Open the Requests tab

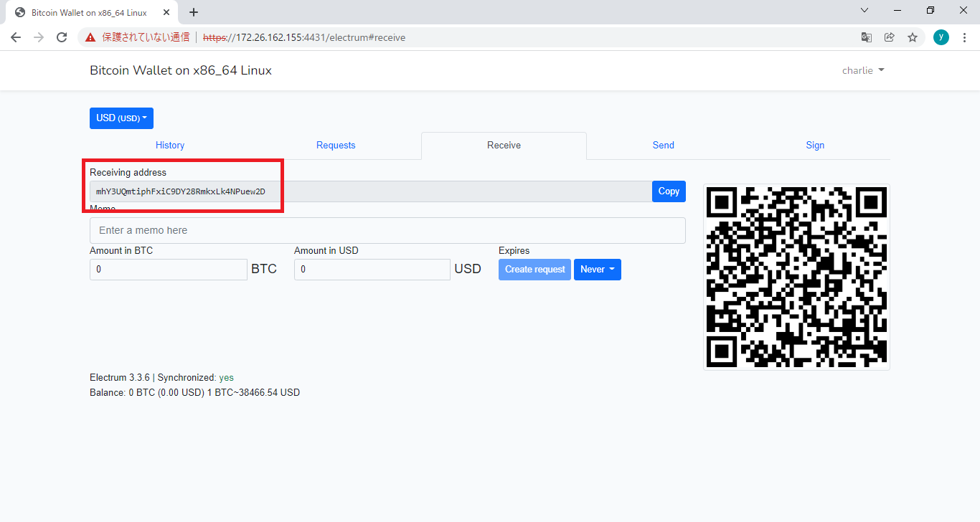tap(336, 145)
